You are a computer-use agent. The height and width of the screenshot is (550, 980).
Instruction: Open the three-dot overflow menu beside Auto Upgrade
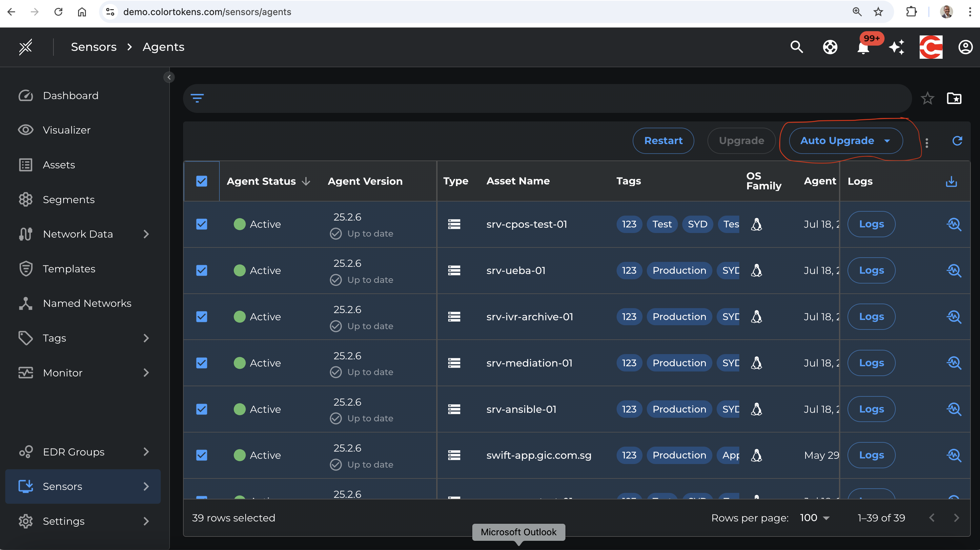click(x=927, y=142)
